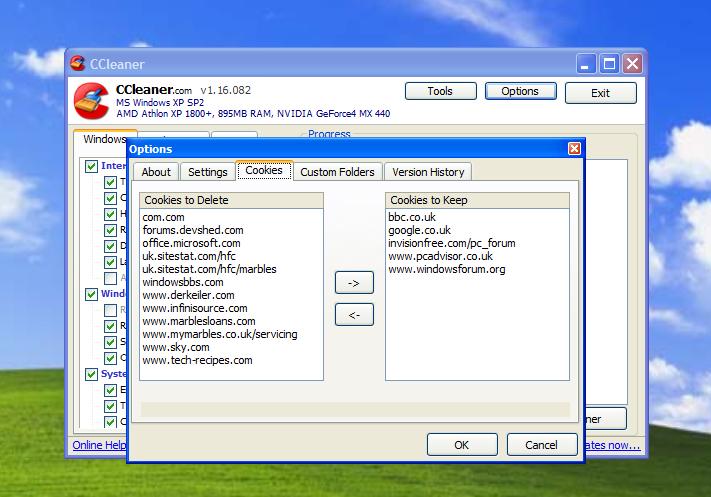
Task: Toggle the first checkbox under System group
Action: (110, 390)
